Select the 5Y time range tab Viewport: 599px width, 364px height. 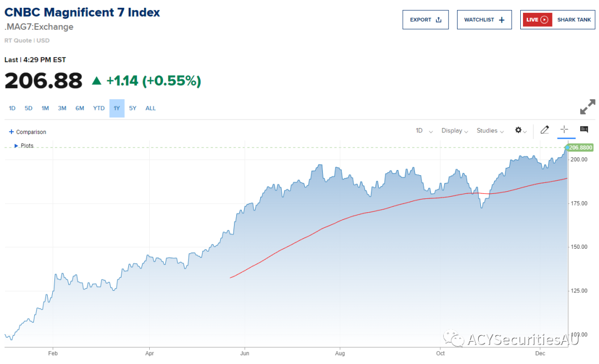[x=133, y=108]
